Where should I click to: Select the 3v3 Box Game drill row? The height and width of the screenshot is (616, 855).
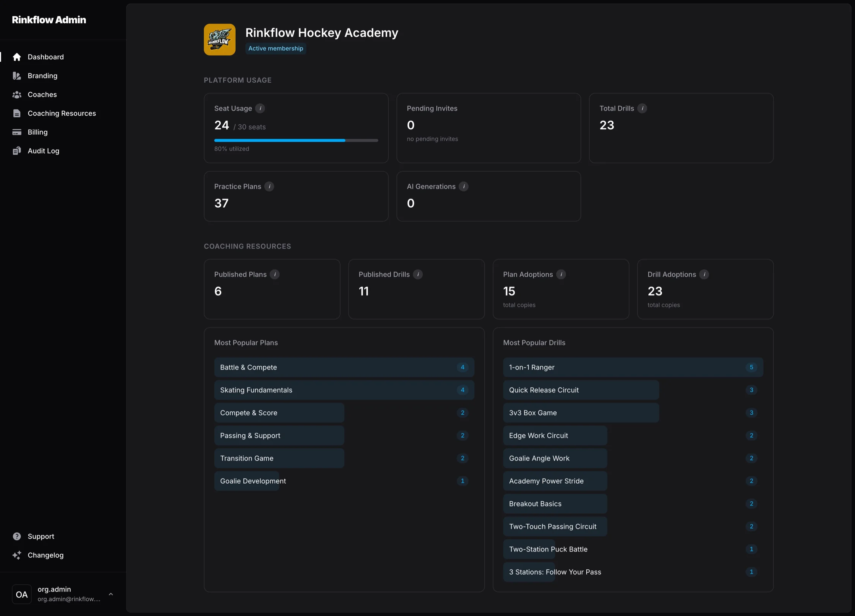point(633,412)
